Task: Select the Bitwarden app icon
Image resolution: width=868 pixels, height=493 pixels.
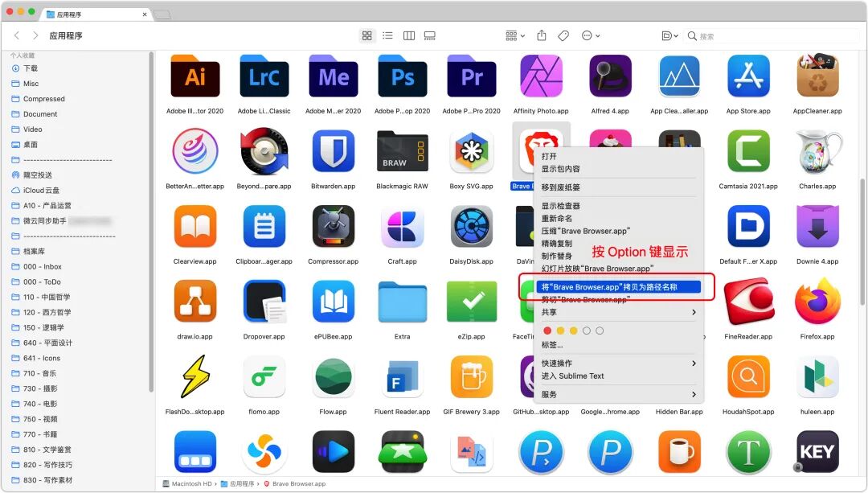Action: click(334, 151)
